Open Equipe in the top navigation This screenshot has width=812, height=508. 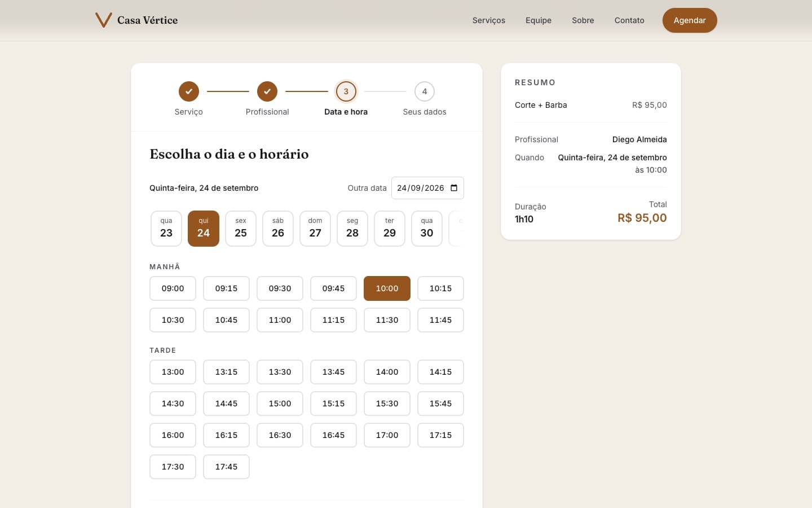point(539,20)
